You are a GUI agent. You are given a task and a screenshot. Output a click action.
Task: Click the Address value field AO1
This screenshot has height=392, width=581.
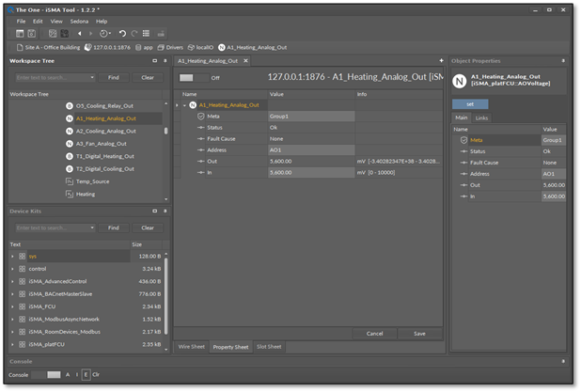(310, 149)
